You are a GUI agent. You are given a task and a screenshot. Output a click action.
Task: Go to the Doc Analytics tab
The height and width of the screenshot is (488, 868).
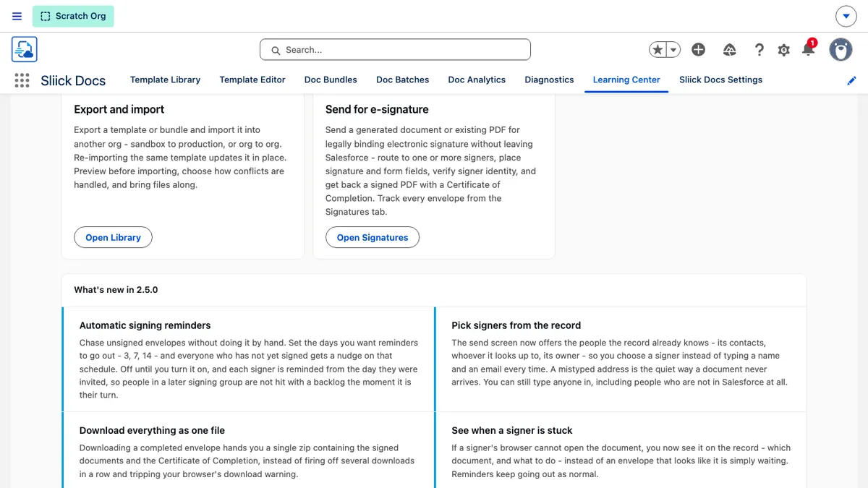click(477, 80)
